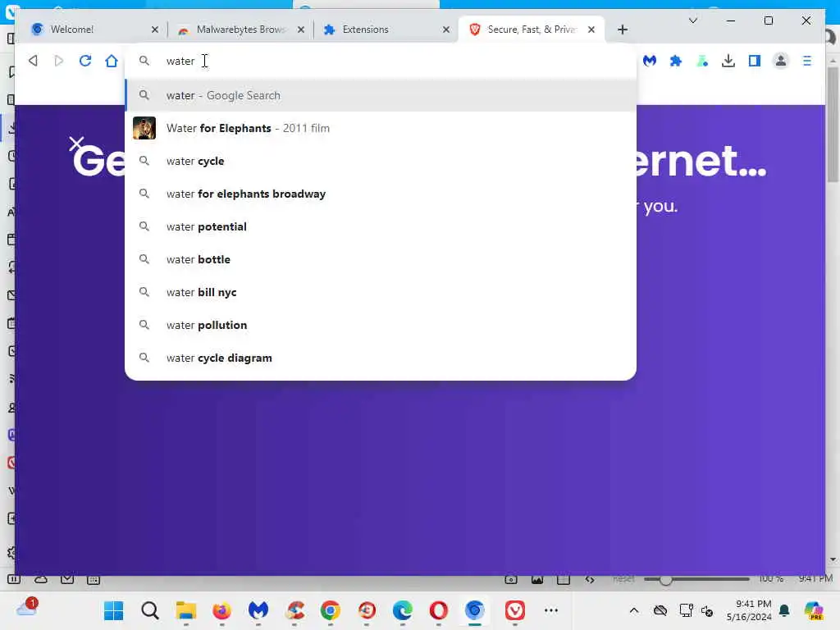Launch Firefox from the taskbar

point(221,610)
